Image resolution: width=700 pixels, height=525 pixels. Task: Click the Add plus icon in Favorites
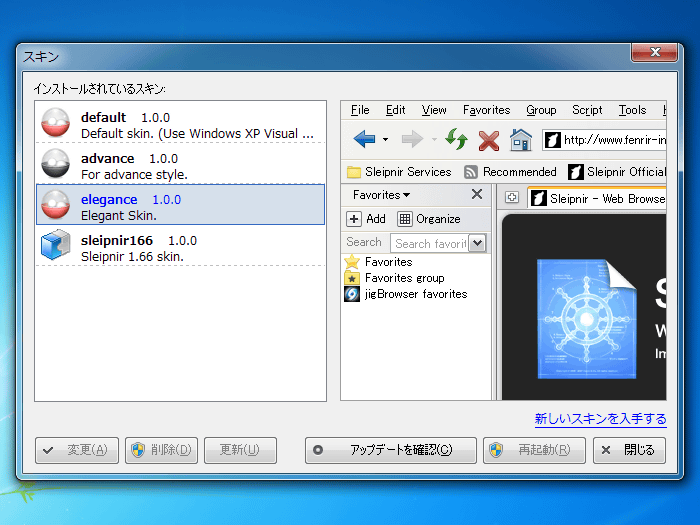tap(354, 219)
